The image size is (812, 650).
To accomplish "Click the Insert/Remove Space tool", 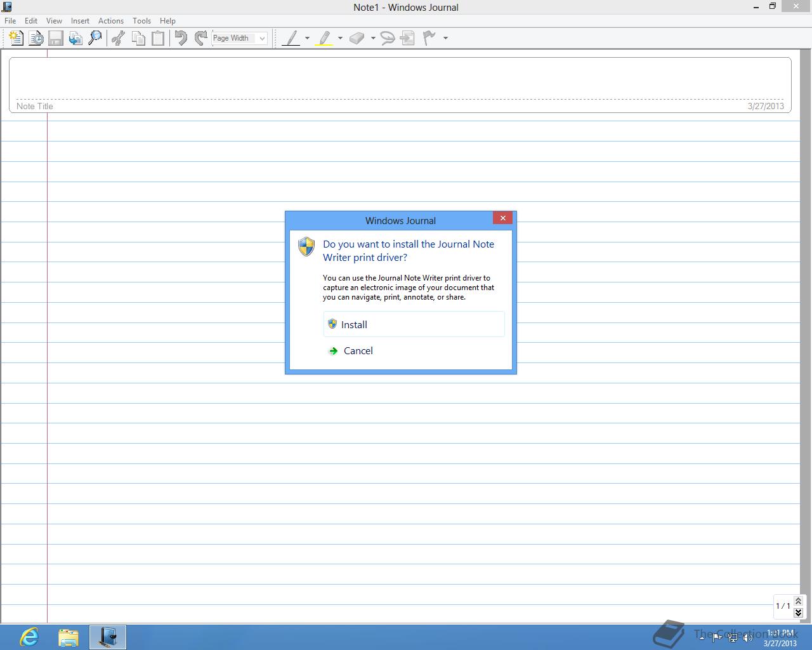I will pos(408,38).
